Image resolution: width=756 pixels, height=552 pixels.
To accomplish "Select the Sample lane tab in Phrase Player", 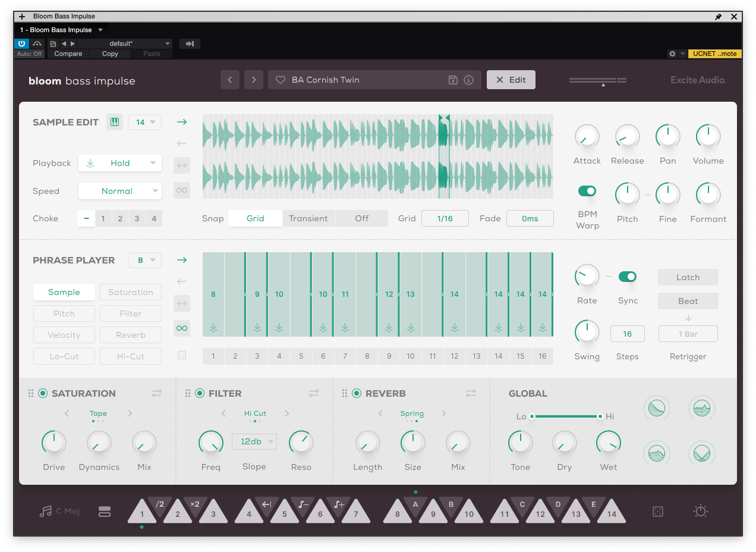I will pos(64,292).
